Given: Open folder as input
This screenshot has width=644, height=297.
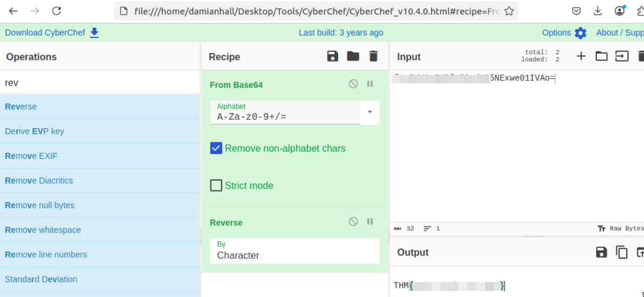Looking at the screenshot, I should click(x=601, y=56).
